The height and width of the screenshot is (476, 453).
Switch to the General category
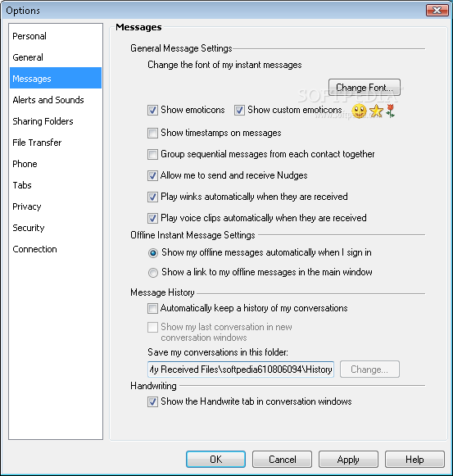coord(56,57)
